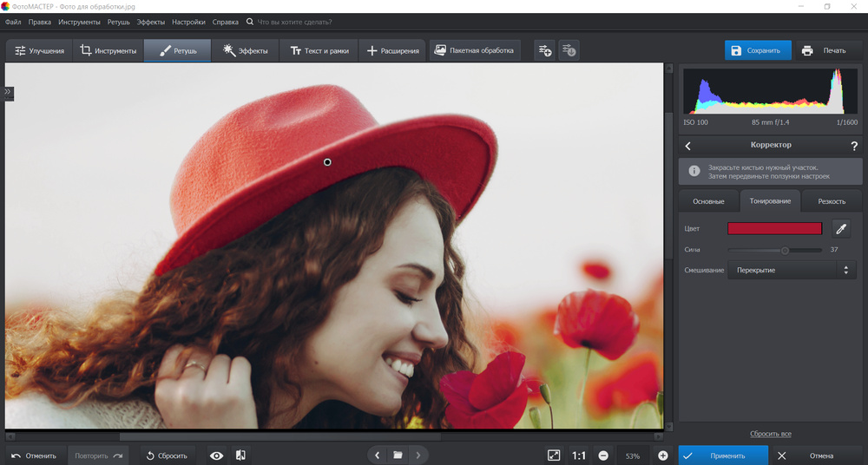Toggle original view with eye icon
This screenshot has height=465, width=868.
[x=216, y=455]
